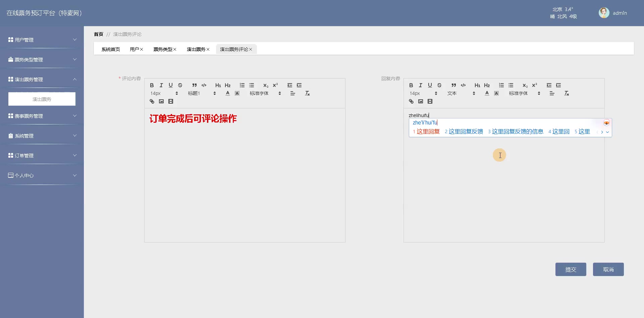Expand 个人中心 sidebar menu
Viewport: 644px width, 318px height.
click(42, 175)
